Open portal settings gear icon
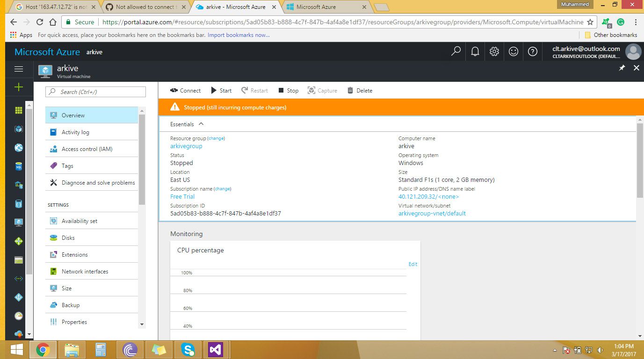The width and height of the screenshot is (644, 359). point(494,52)
